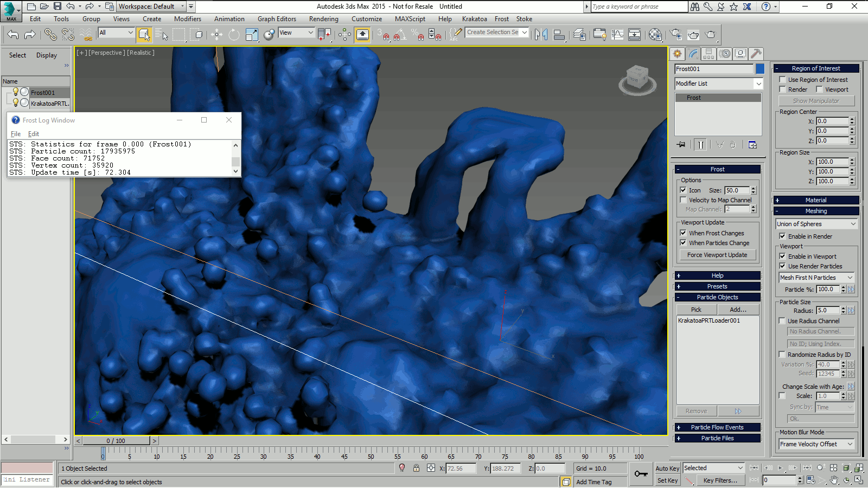Switch to the Utilities command panel
868x488 pixels.
click(756, 53)
